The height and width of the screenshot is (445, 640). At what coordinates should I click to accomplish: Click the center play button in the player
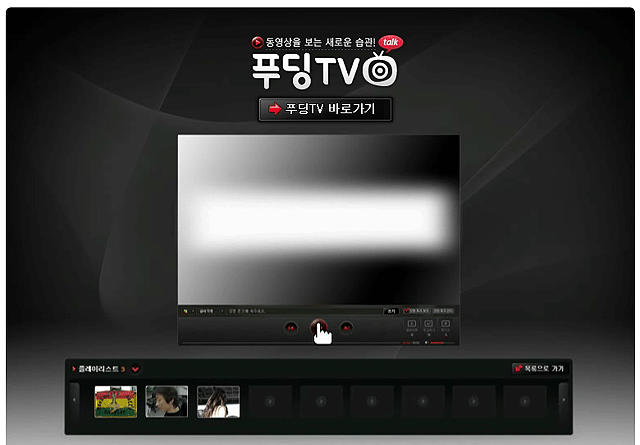319,328
